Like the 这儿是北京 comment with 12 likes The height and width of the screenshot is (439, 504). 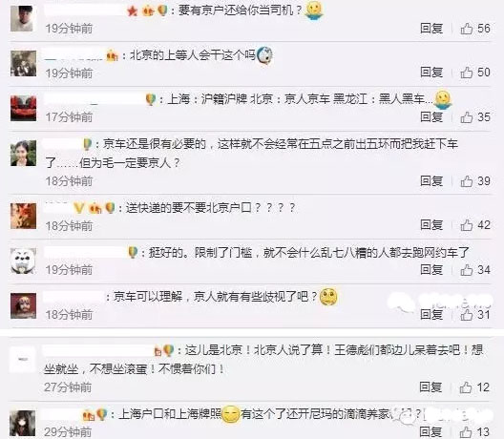click(466, 387)
